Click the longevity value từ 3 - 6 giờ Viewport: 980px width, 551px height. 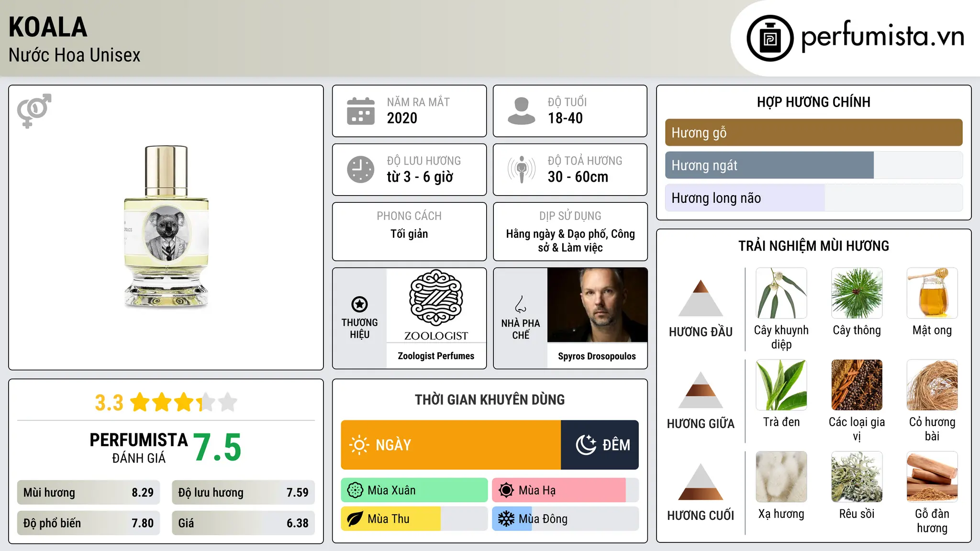tap(420, 177)
